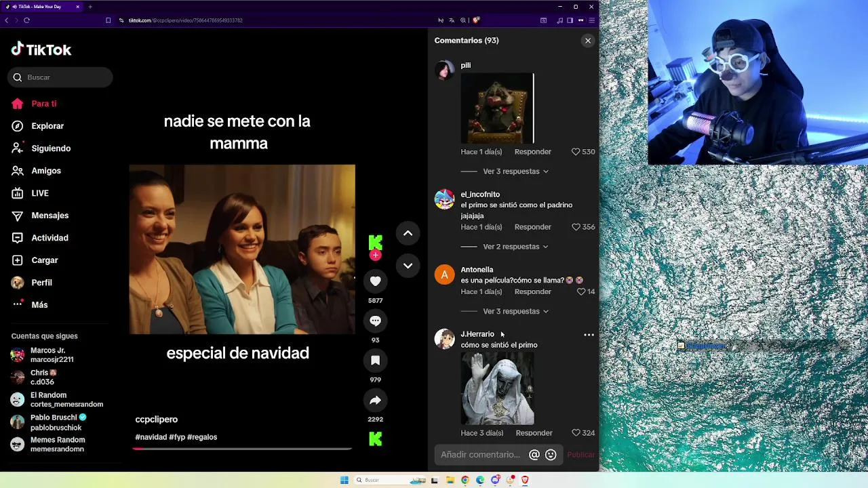Viewport: 868px width, 488px height.
Task: Like pilli's comment heart
Action: tap(576, 152)
